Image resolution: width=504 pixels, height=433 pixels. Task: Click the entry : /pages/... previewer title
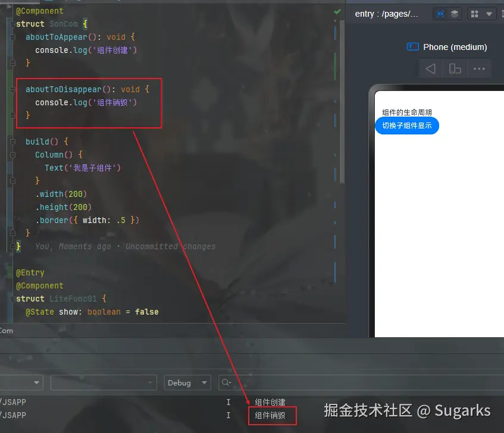386,14
